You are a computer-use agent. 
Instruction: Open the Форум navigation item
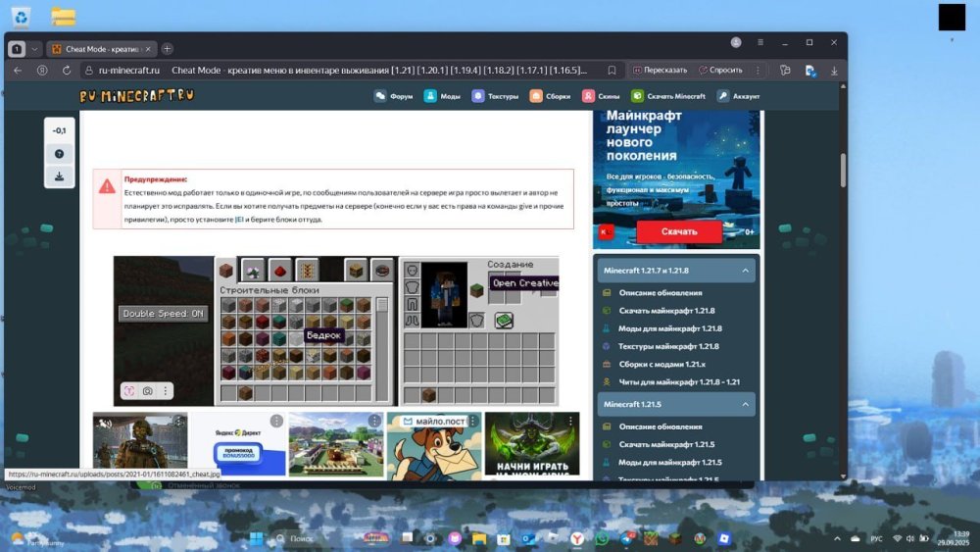click(394, 96)
